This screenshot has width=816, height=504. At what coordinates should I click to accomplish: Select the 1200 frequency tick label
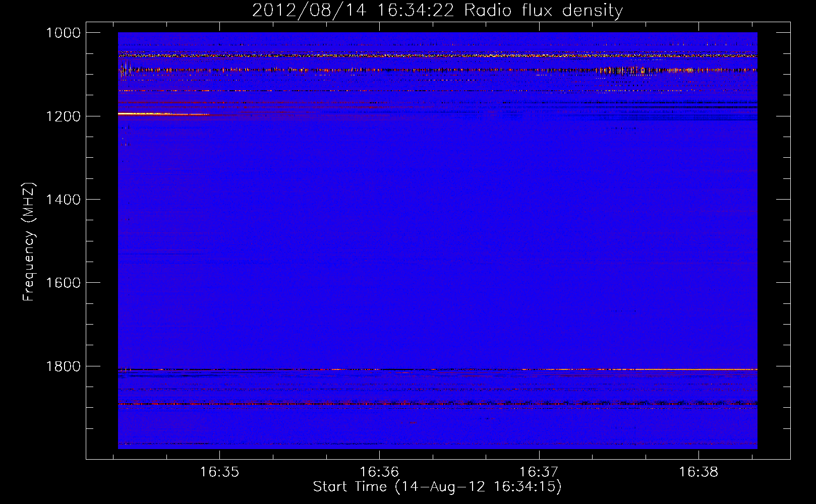(x=63, y=116)
